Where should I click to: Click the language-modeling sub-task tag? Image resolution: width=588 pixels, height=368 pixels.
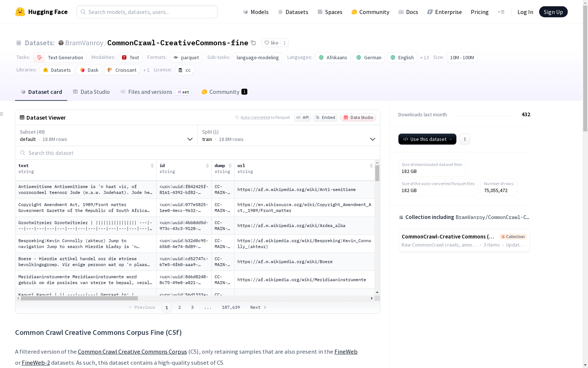coord(258,57)
